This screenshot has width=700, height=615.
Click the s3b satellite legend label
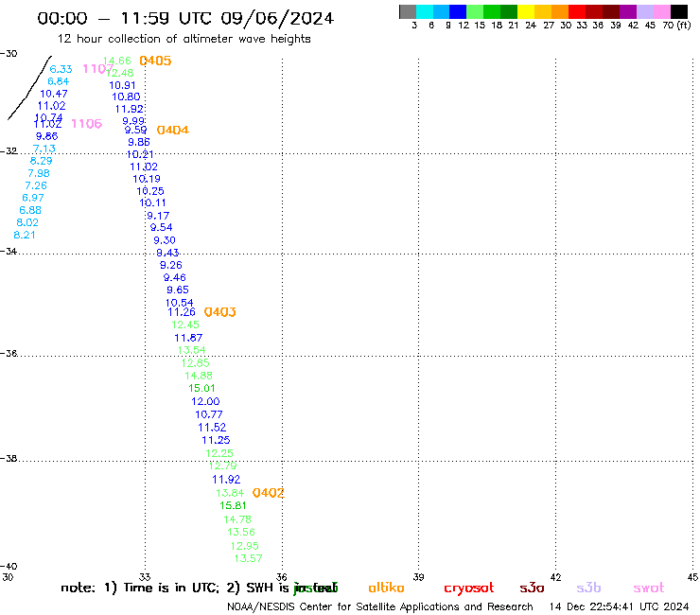[588, 588]
